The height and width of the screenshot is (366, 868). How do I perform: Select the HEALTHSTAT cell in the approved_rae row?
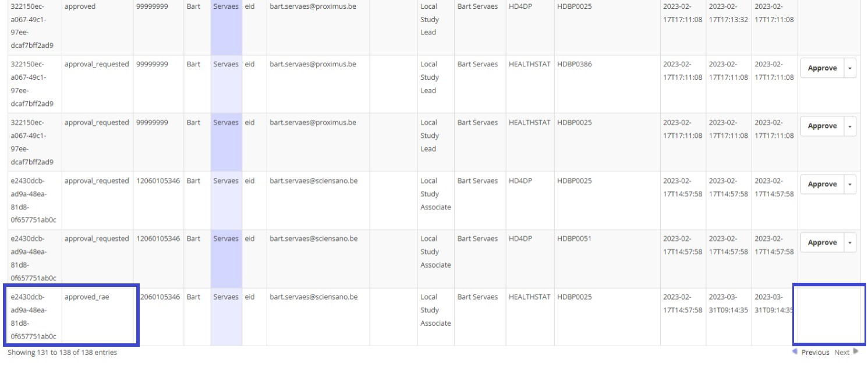[529, 297]
